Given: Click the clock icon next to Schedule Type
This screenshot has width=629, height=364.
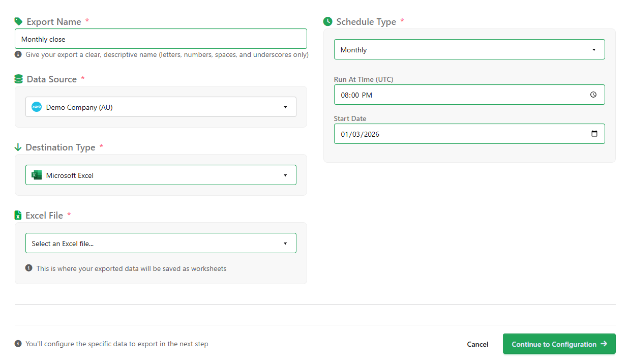Looking at the screenshot, I should pos(327,21).
